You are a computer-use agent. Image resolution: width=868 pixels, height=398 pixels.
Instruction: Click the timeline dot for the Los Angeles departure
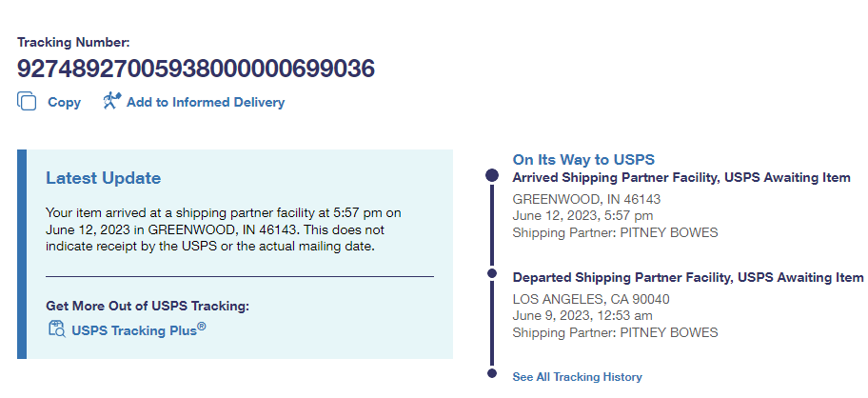(x=492, y=274)
